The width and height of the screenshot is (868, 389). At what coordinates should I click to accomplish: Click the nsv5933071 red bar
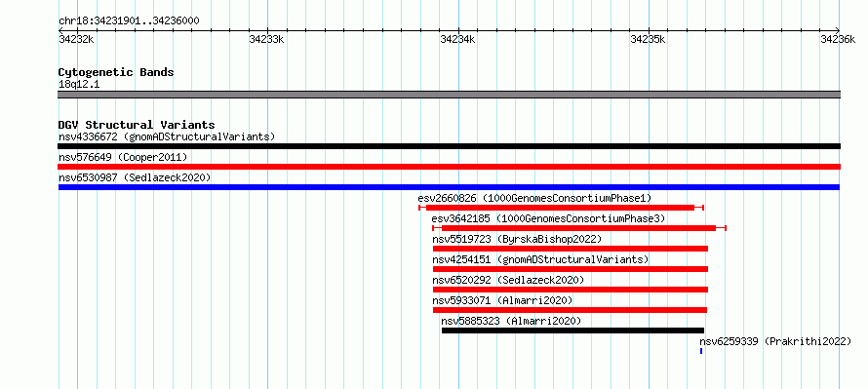click(x=570, y=310)
